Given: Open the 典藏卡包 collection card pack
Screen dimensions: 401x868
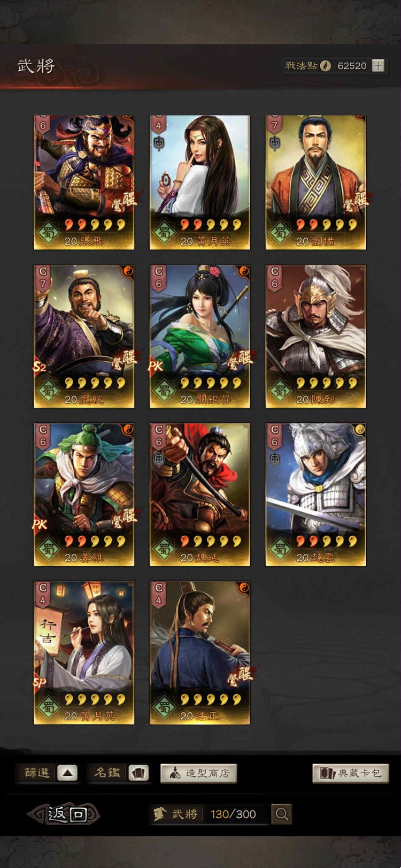Looking at the screenshot, I should [351, 773].
